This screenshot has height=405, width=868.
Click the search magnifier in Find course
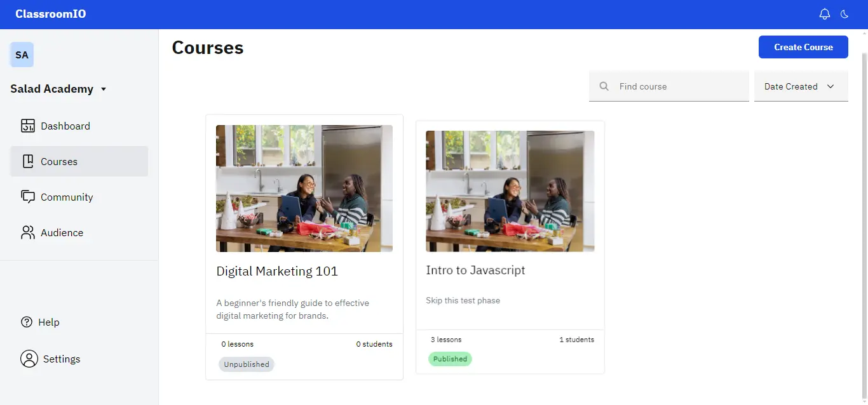[x=603, y=86]
